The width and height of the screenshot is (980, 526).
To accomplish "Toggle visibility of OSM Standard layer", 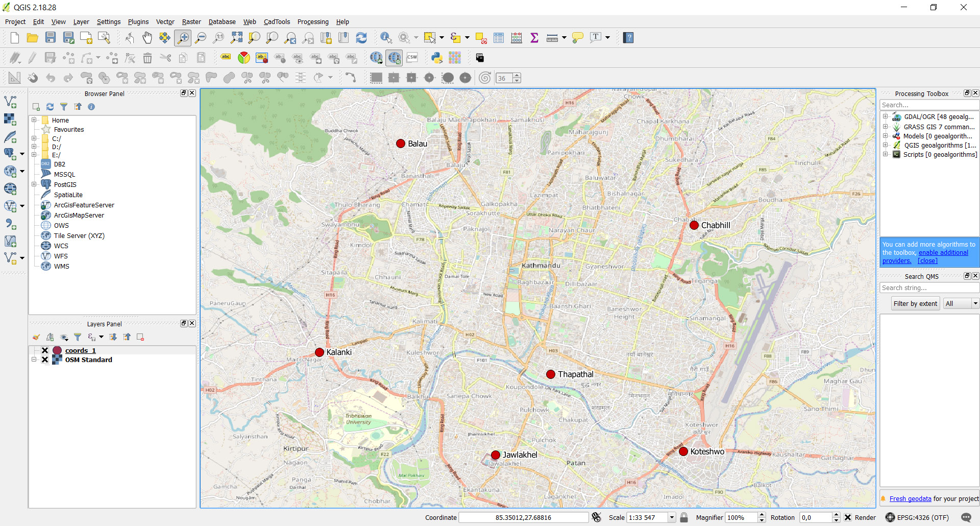I will [45, 360].
